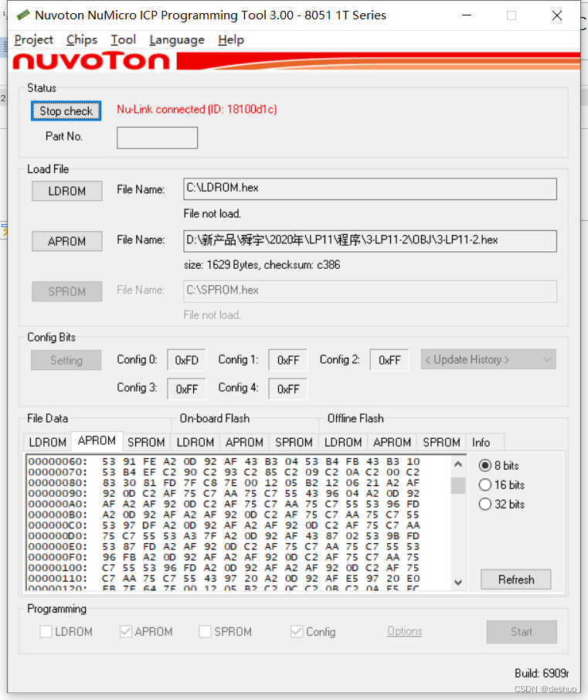Image resolution: width=588 pixels, height=700 pixels.
Task: Click the Config Bits Setting button
Action: pos(66,360)
